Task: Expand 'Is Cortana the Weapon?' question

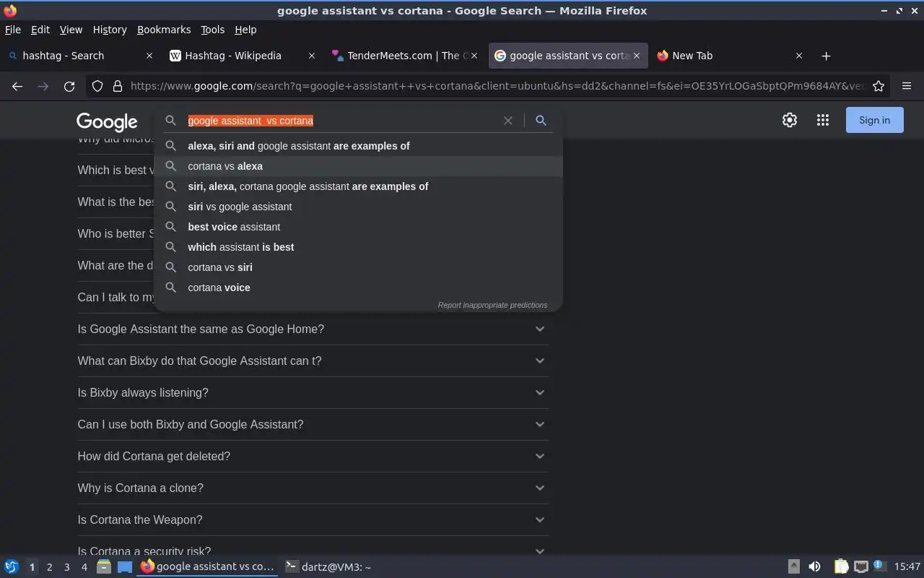Action: point(313,519)
